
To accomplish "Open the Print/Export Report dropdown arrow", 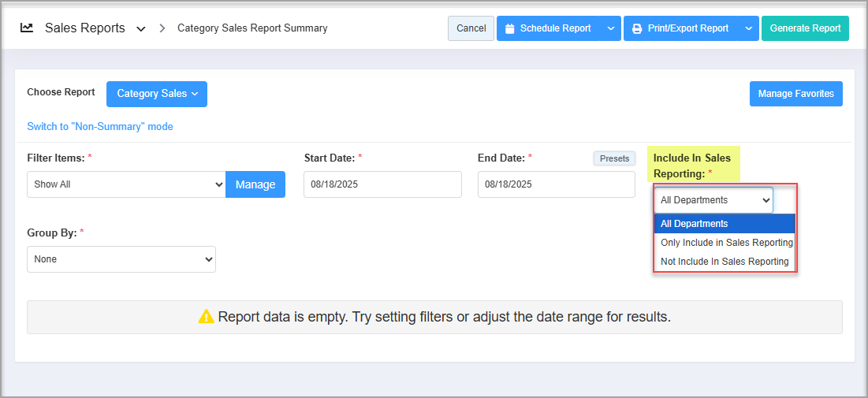I will click(x=748, y=28).
